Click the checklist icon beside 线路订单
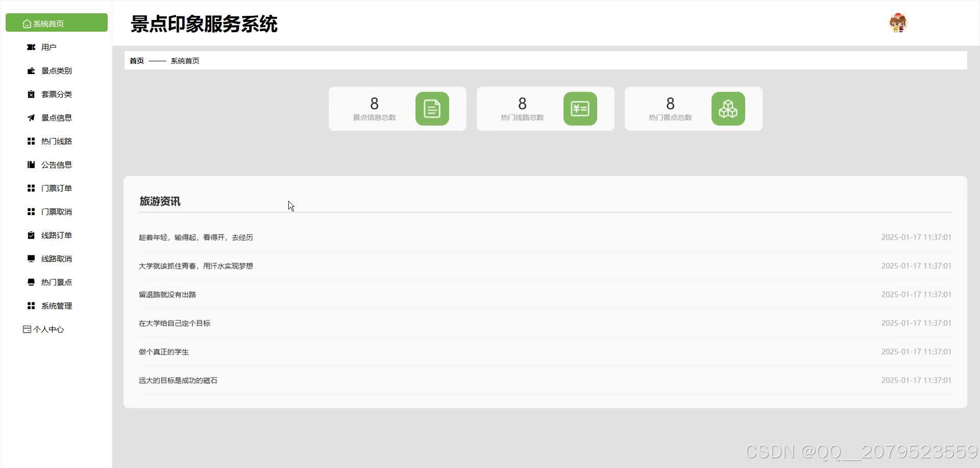980x468 pixels. (x=31, y=235)
